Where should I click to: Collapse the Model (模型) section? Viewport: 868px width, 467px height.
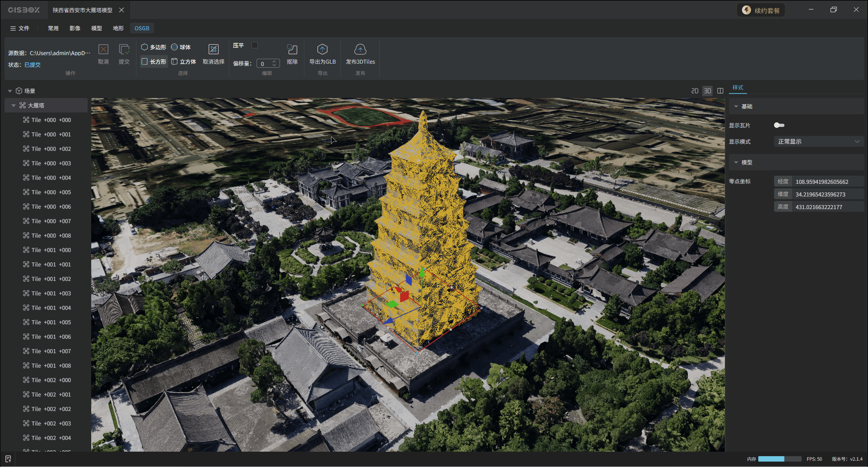tap(736, 162)
